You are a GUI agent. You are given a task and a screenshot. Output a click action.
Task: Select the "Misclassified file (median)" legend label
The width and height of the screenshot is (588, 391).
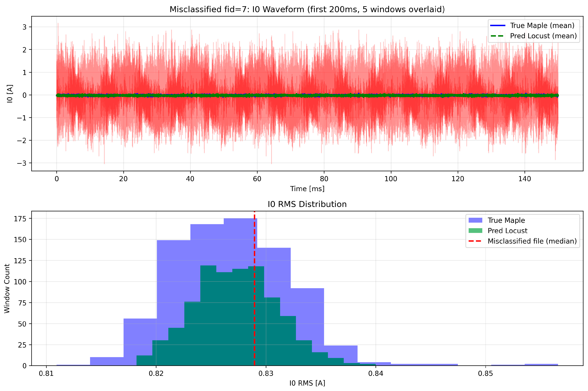(532, 241)
